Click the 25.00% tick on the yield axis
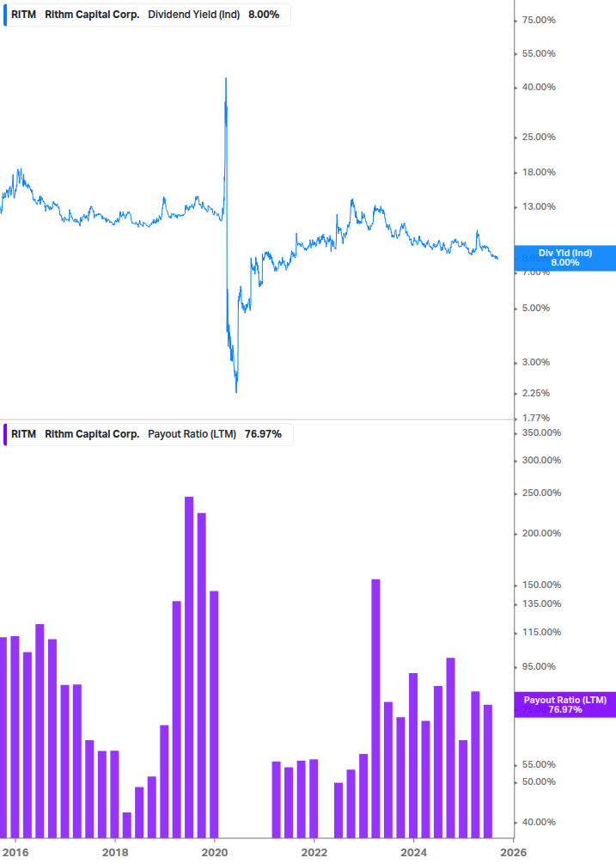 click(x=539, y=138)
